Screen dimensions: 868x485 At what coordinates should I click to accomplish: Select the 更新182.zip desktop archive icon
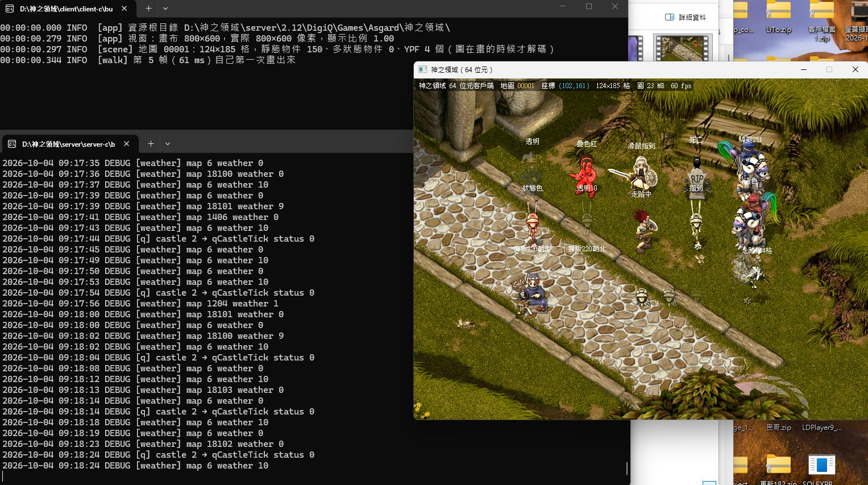pos(778,469)
